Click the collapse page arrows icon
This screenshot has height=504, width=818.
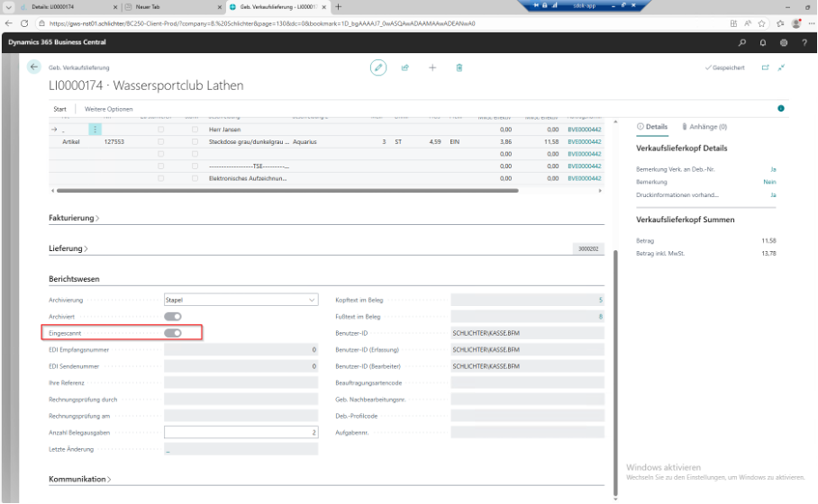pyautogui.click(x=781, y=67)
